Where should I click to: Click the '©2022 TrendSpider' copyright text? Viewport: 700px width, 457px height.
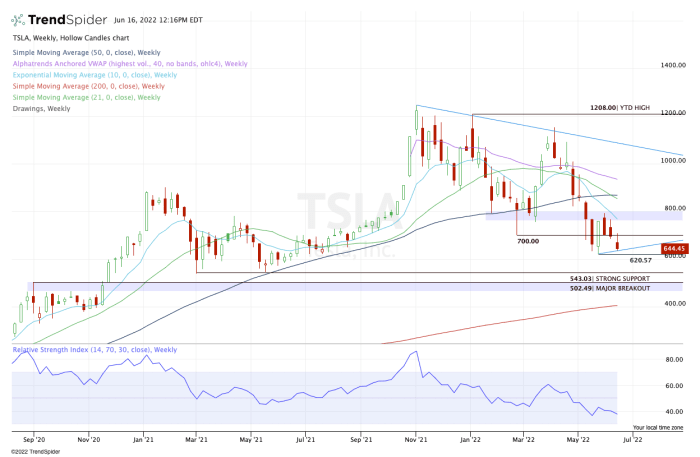(35, 452)
